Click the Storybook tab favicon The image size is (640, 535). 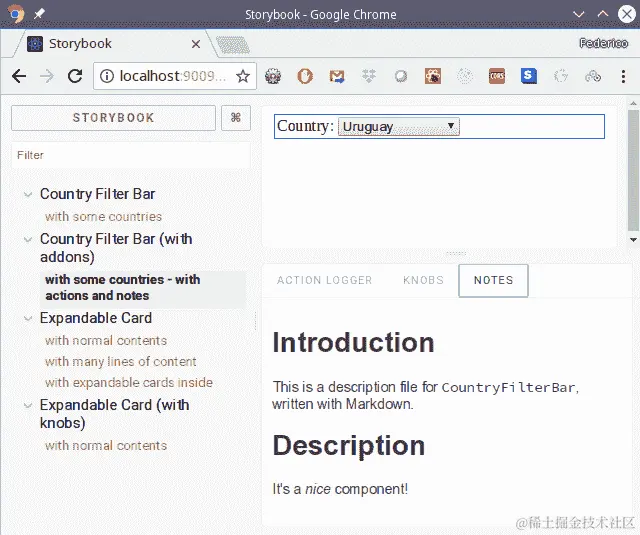pos(35,44)
